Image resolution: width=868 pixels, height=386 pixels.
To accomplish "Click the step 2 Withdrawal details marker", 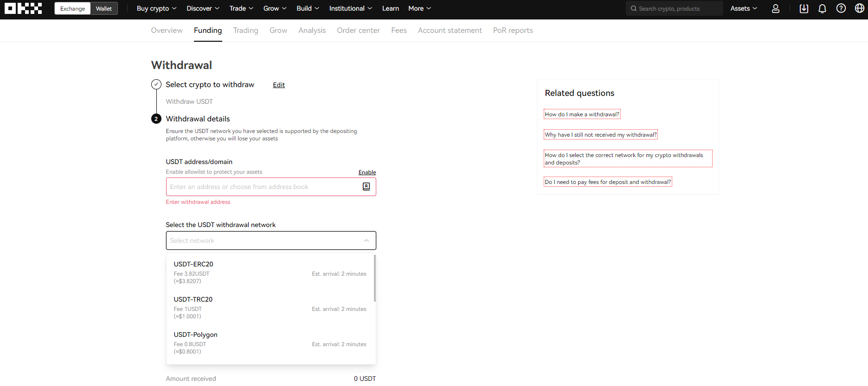I will click(x=156, y=119).
